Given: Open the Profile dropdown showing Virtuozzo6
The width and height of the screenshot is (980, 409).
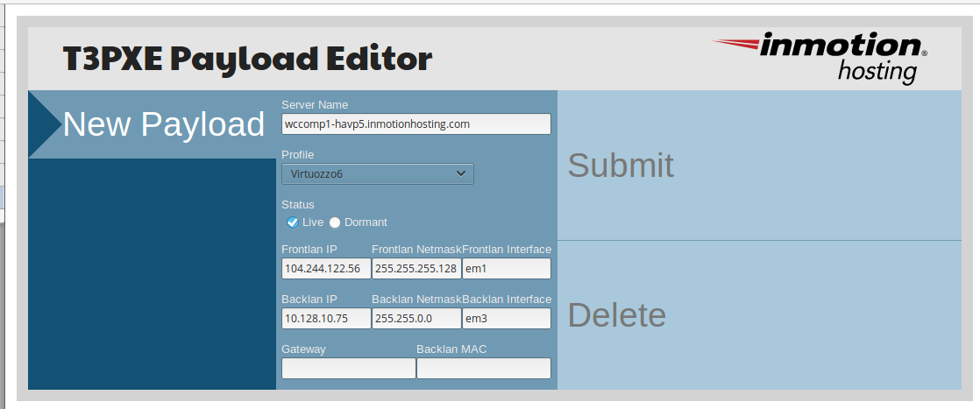Looking at the screenshot, I should [x=377, y=174].
